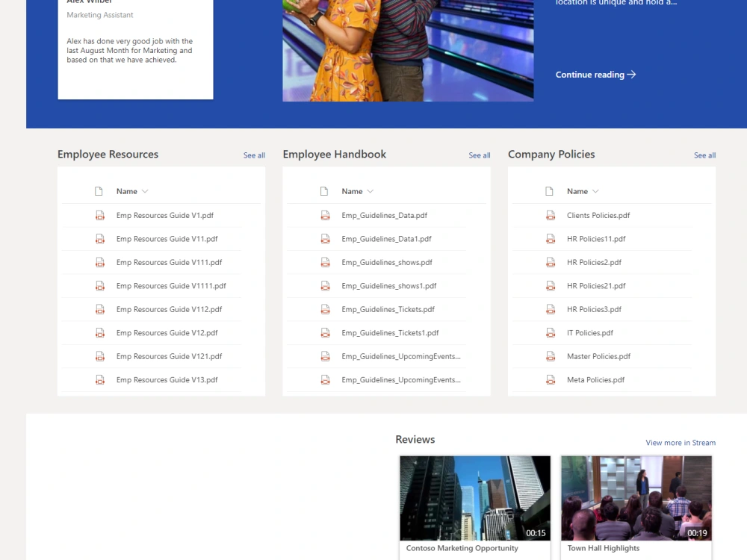Viewport: 747px width, 560px height.
Task: Click PDF icon of Clients Policies.pdf
Action: pos(551,215)
